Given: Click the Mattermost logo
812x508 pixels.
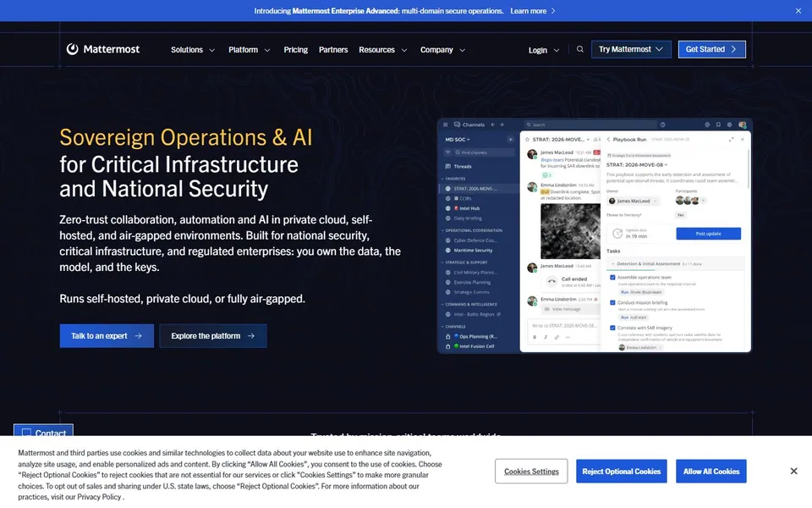Looking at the screenshot, I should (x=103, y=49).
